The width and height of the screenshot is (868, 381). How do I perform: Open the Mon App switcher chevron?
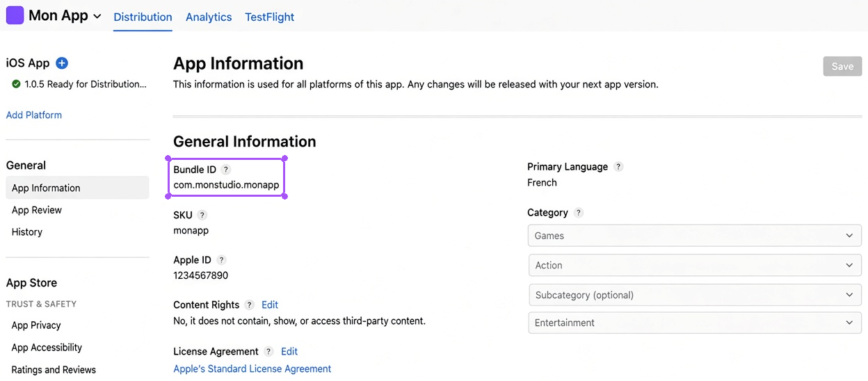point(97,16)
